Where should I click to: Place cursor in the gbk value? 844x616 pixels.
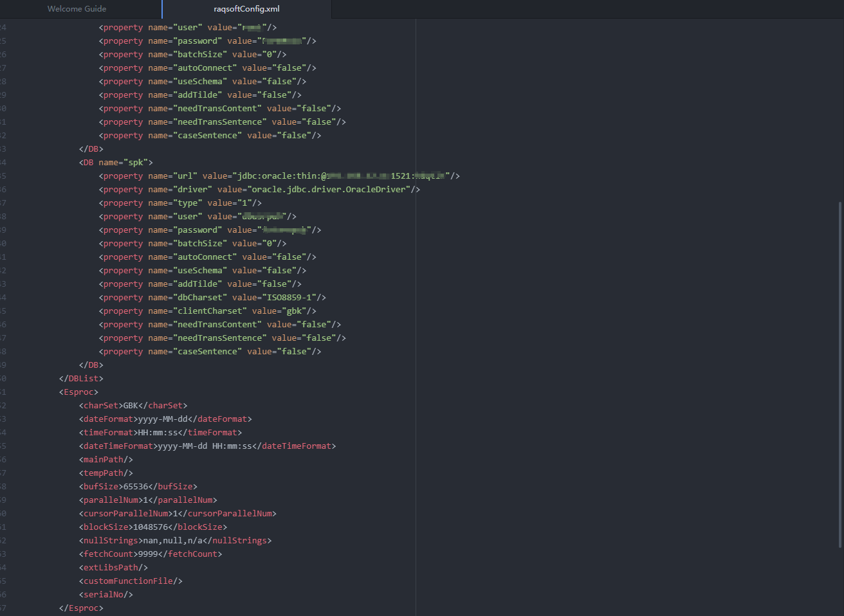click(295, 311)
